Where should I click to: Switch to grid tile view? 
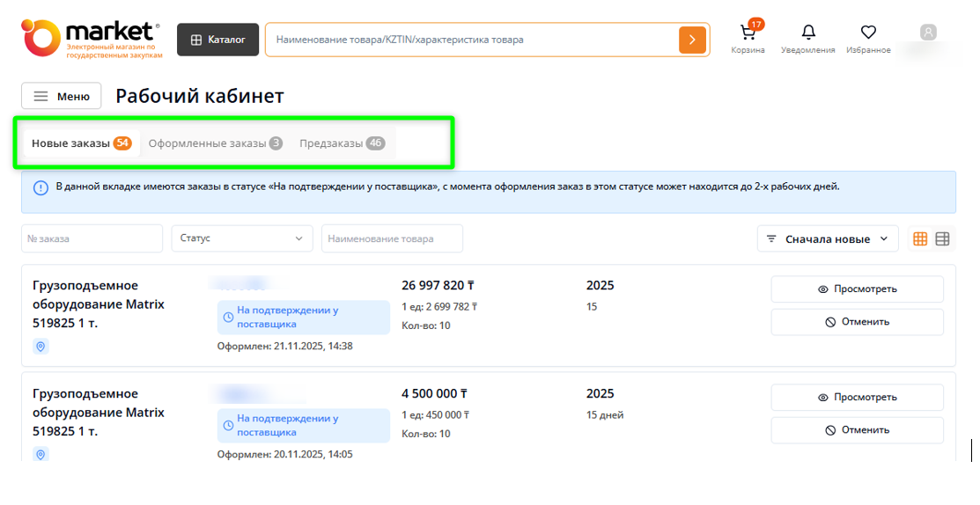click(x=920, y=238)
